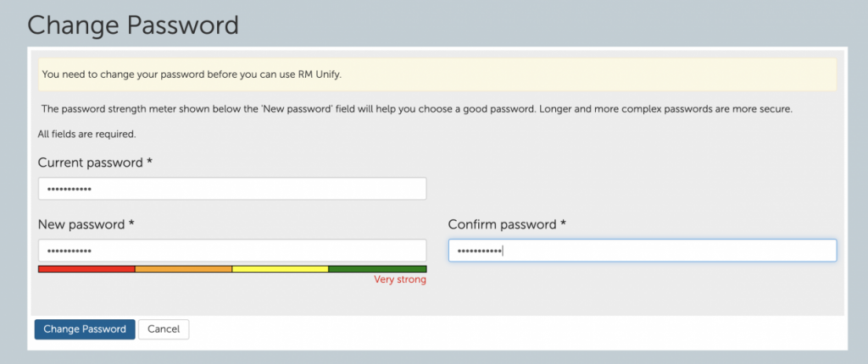
Task: Focus the Current password field
Action: 232,189
